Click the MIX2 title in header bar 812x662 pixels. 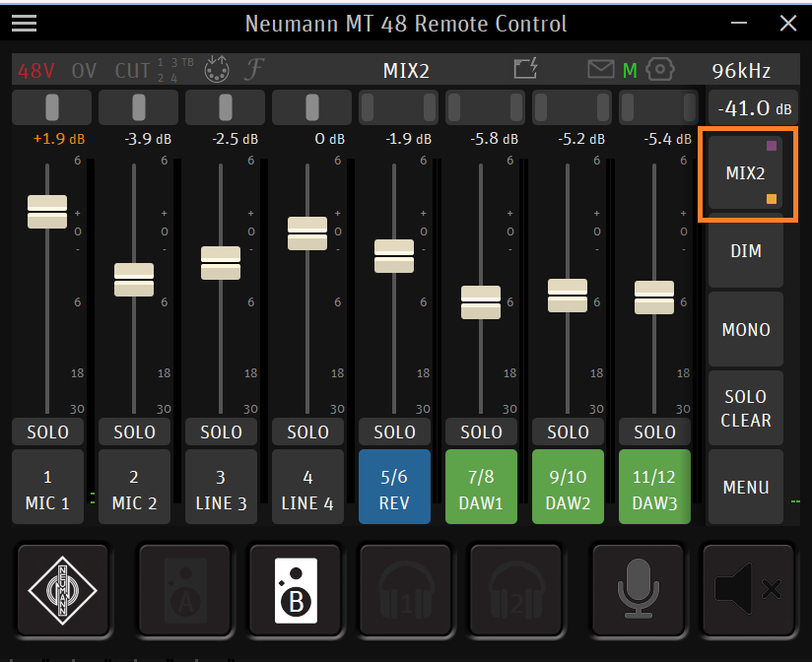click(406, 71)
